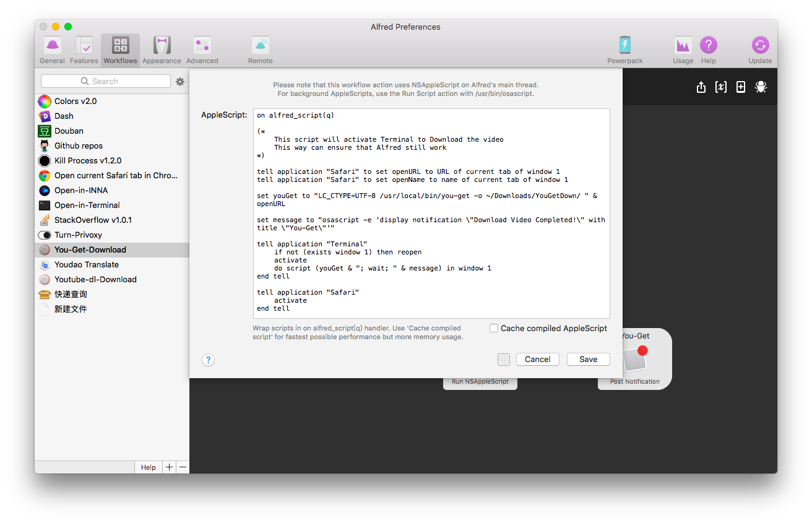Go to the Advanced tab
This screenshot has height=523, width=812.
coord(202,50)
